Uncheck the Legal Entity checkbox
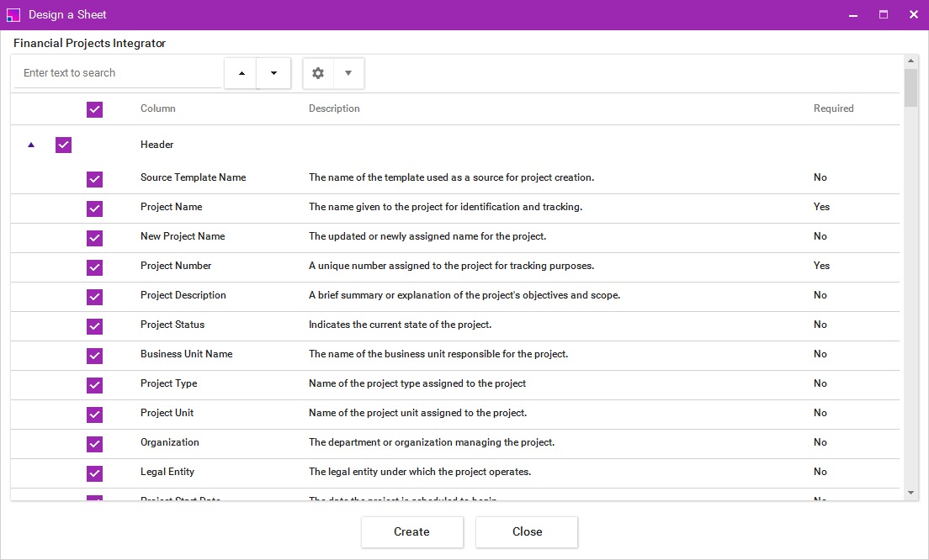This screenshot has height=560, width=929. 95,473
